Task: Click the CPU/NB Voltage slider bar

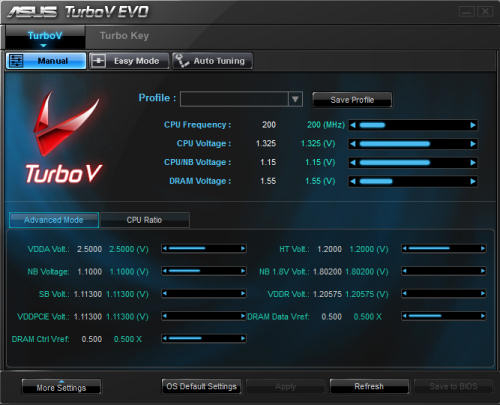Action: click(413, 163)
